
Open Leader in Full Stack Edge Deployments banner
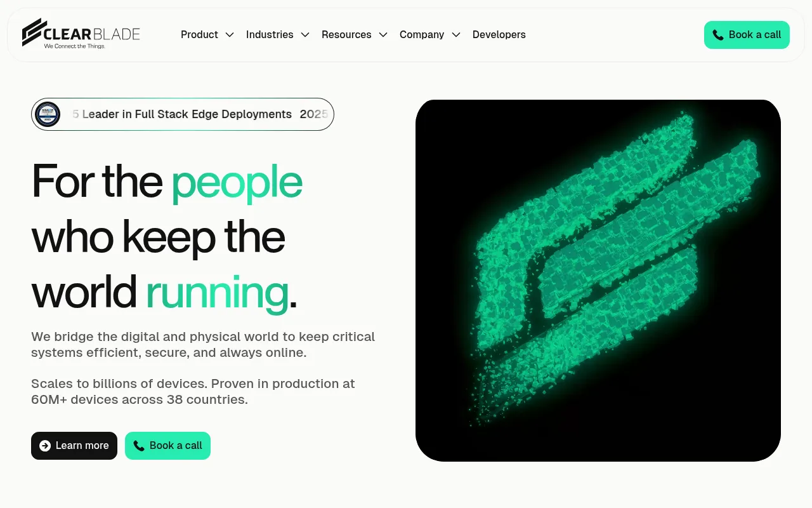[183, 114]
